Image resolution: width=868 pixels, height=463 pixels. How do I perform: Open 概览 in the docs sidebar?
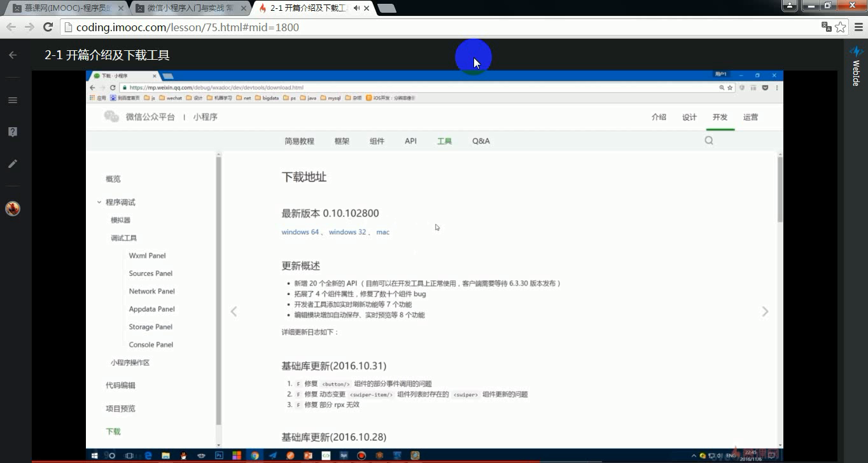(x=113, y=179)
